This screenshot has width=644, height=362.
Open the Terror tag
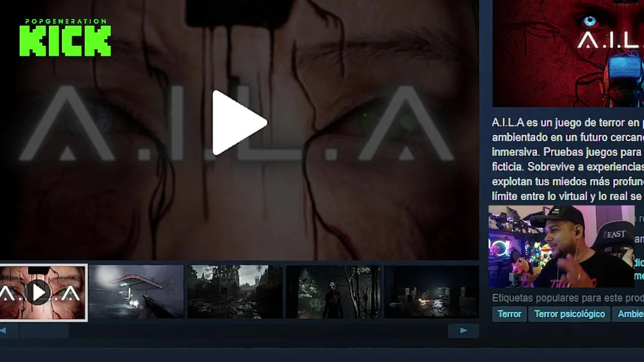pos(509,314)
